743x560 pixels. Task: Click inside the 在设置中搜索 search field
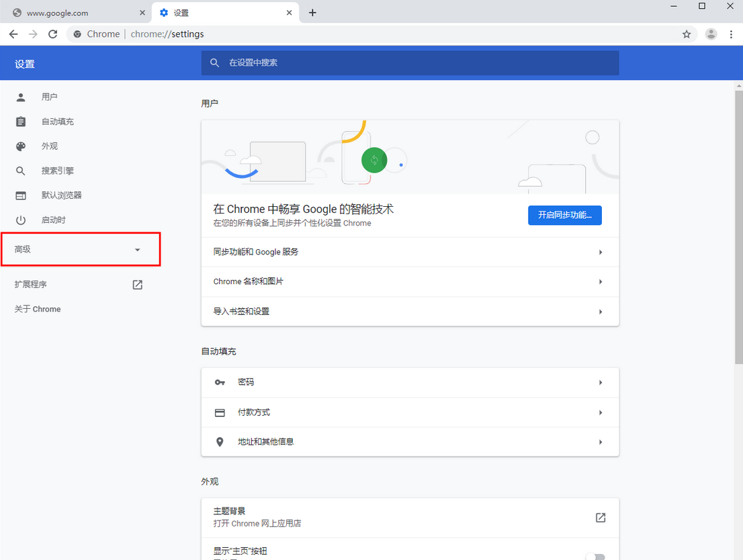[410, 62]
